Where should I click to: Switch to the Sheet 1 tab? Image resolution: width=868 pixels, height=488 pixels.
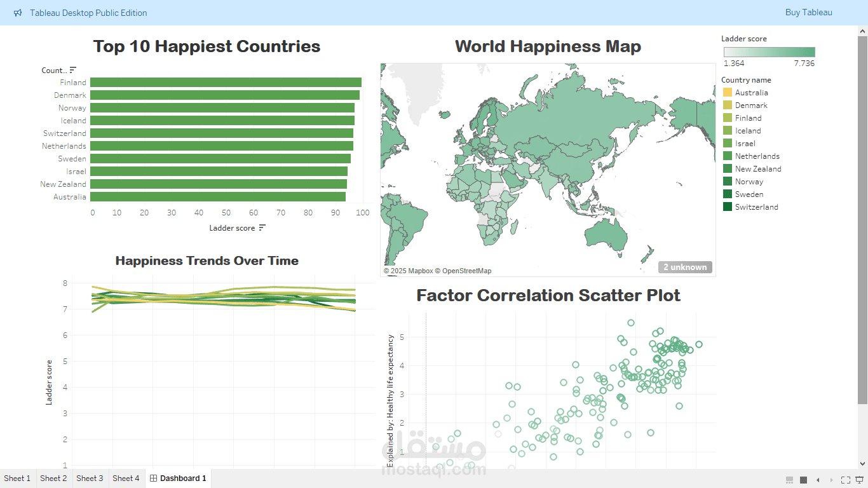[x=17, y=478]
